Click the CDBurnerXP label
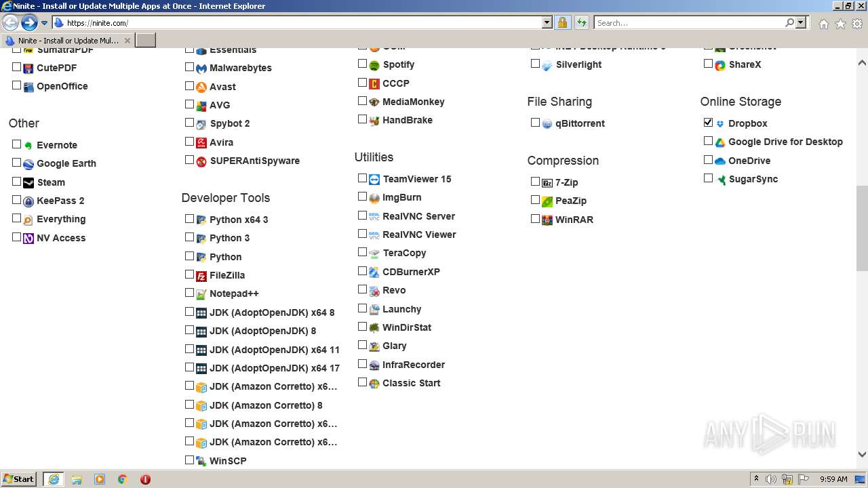 [x=411, y=272]
